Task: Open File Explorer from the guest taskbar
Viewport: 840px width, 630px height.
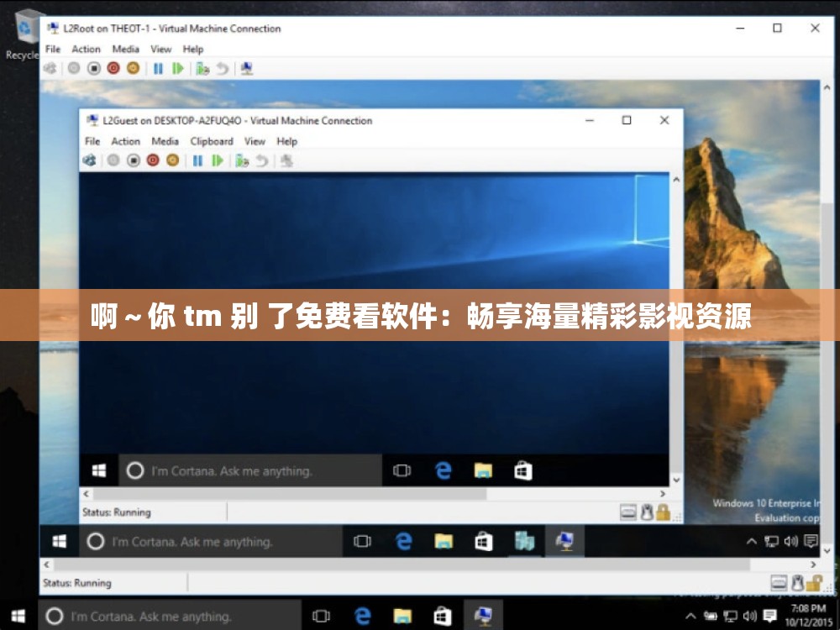Action: tap(481, 470)
